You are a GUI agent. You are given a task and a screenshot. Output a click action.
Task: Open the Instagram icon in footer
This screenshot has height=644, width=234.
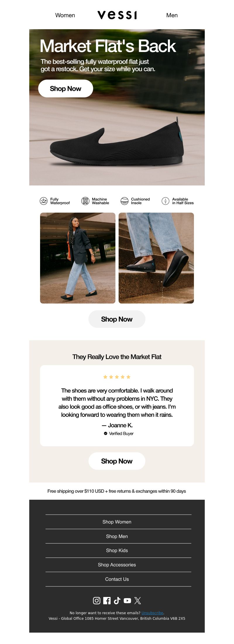[97, 600]
